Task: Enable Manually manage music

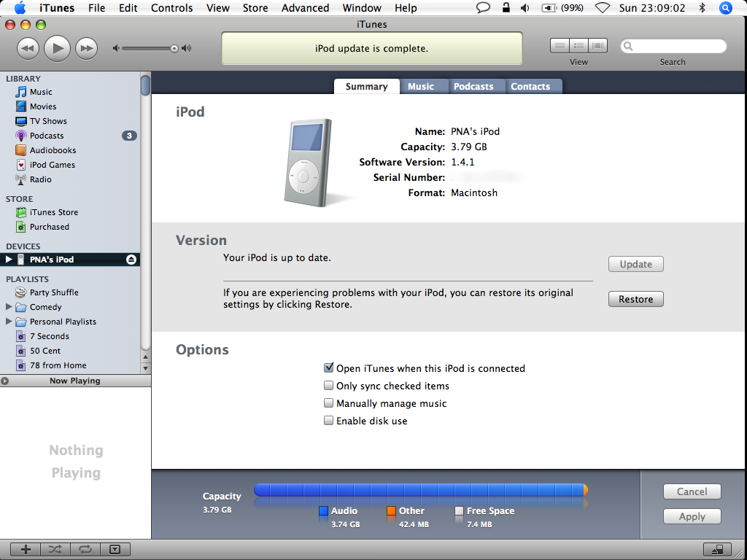Action: click(329, 402)
